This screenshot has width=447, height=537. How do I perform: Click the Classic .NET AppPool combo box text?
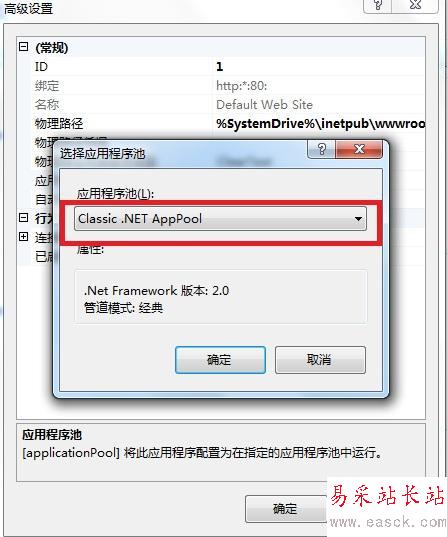[140, 218]
